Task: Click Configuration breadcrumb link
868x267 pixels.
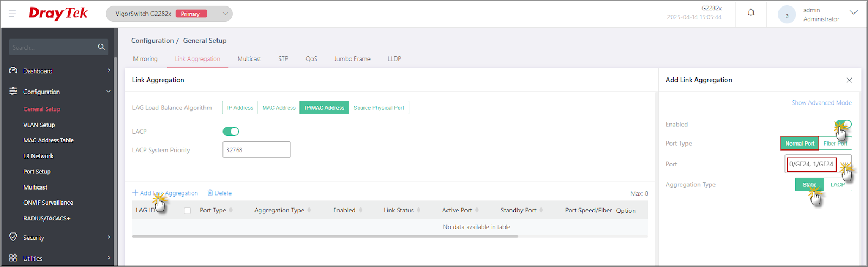Action: pyautogui.click(x=152, y=41)
